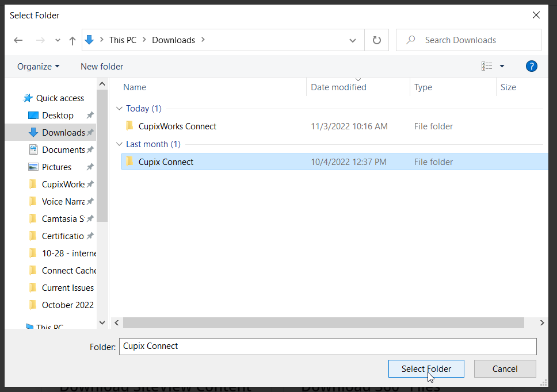Open Voice Narra folder in sidebar
This screenshot has width=557, height=392.
pos(63,202)
